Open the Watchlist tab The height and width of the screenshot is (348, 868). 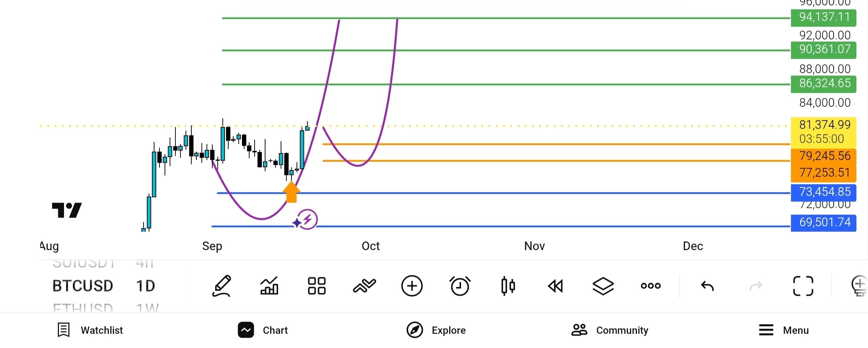(90, 330)
